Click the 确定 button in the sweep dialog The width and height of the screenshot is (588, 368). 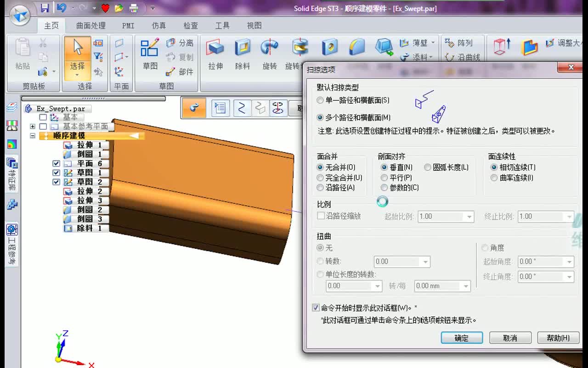point(461,338)
